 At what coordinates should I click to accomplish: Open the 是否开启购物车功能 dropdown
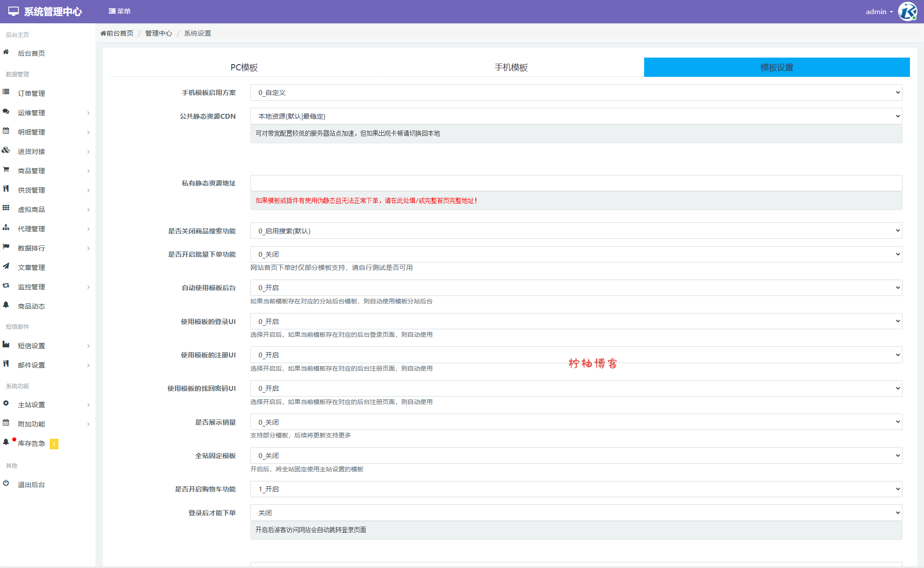point(576,489)
